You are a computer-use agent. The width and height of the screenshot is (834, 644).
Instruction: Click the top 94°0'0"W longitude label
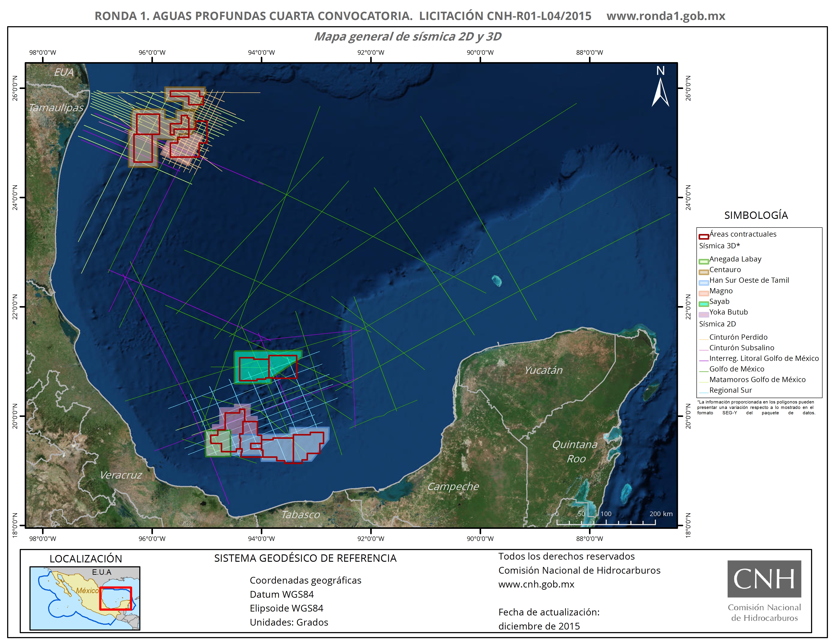point(262,53)
